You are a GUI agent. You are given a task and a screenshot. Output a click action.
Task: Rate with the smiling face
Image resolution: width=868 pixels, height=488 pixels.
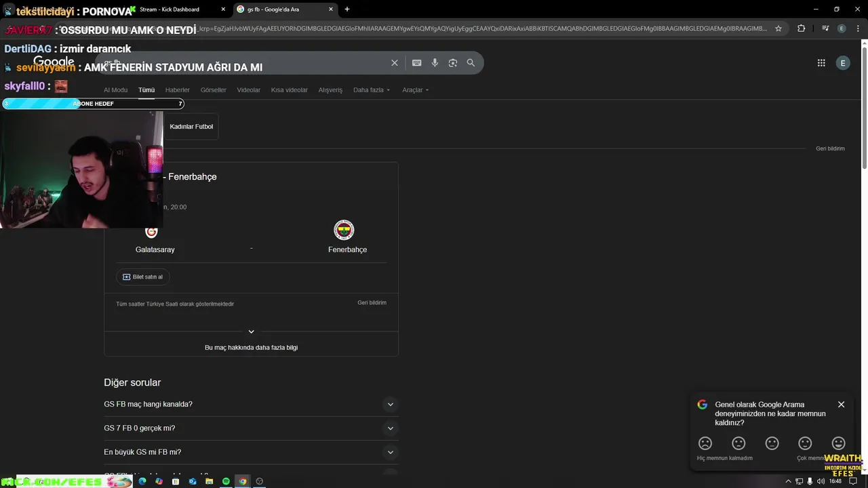coord(805,443)
